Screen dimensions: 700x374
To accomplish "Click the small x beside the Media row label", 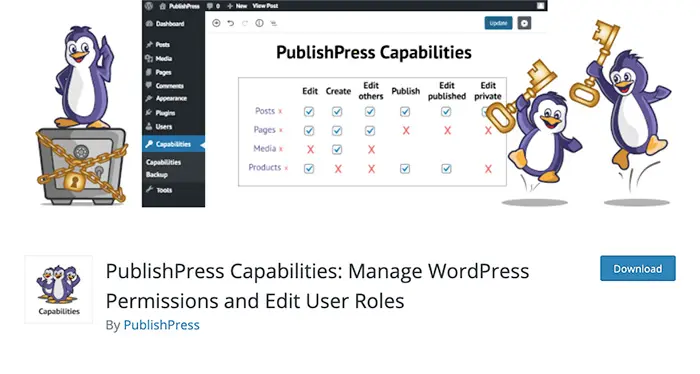I will point(281,149).
